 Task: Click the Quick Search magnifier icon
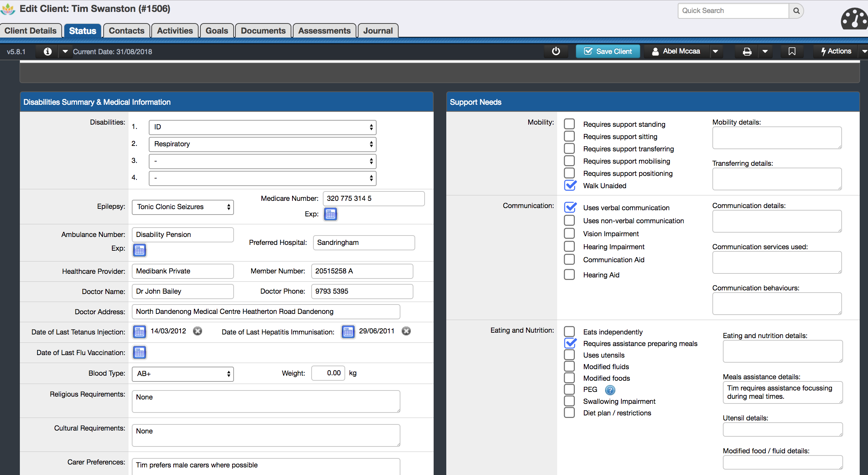point(796,11)
